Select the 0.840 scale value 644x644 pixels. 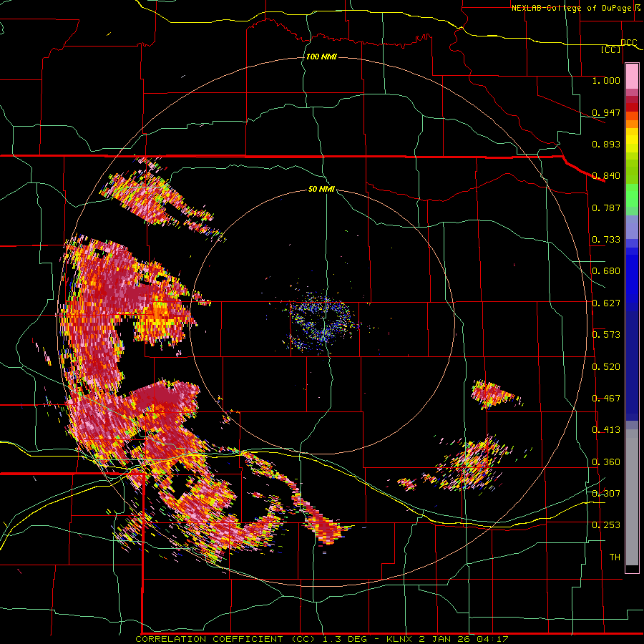pyautogui.click(x=606, y=176)
